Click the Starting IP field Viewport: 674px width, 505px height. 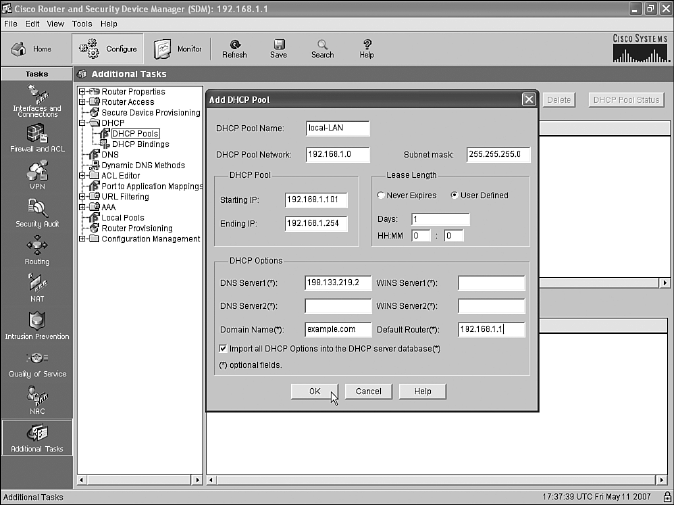pyautogui.click(x=316, y=200)
